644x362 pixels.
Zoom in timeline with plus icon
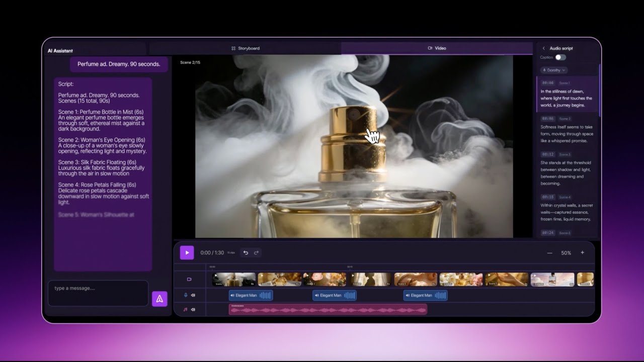[x=582, y=253]
